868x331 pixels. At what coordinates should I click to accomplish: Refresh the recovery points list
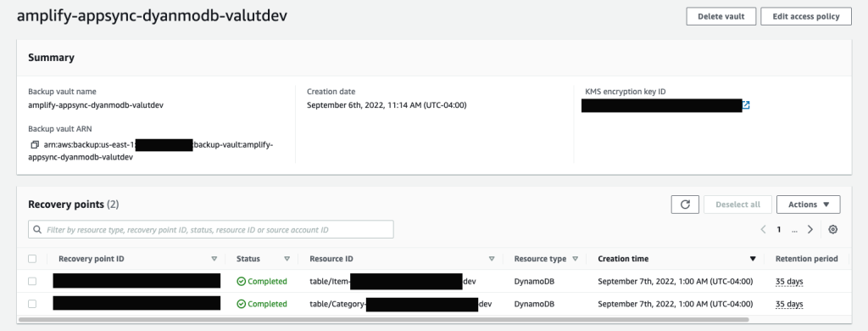(x=685, y=205)
